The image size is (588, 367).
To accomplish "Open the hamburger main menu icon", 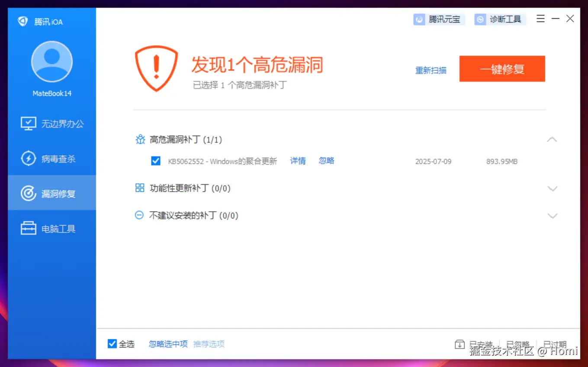I will pyautogui.click(x=540, y=19).
